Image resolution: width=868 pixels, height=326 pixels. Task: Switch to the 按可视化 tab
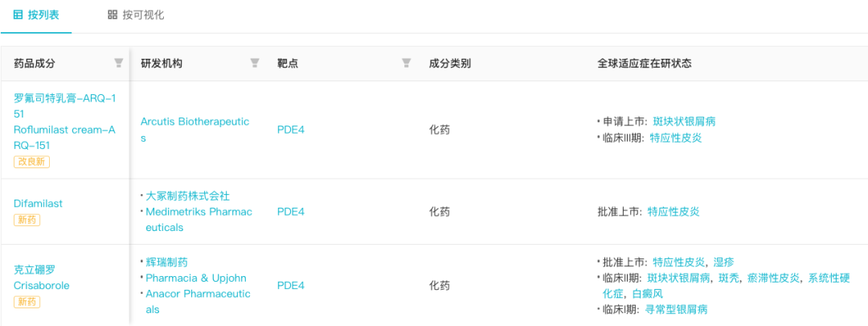(x=136, y=15)
